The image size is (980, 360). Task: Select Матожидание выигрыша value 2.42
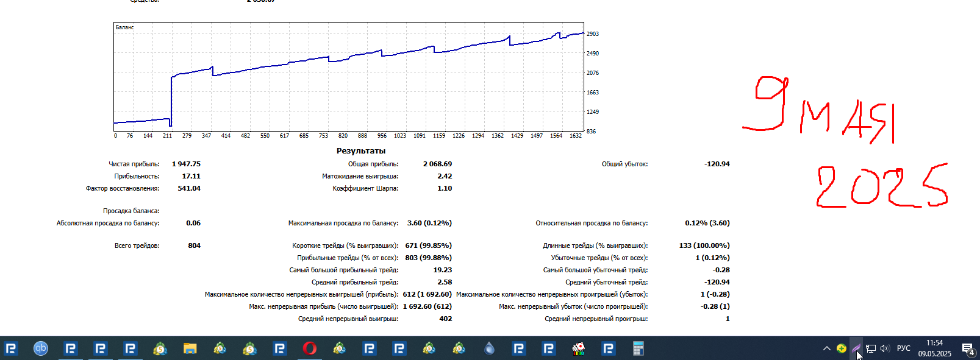tap(445, 176)
